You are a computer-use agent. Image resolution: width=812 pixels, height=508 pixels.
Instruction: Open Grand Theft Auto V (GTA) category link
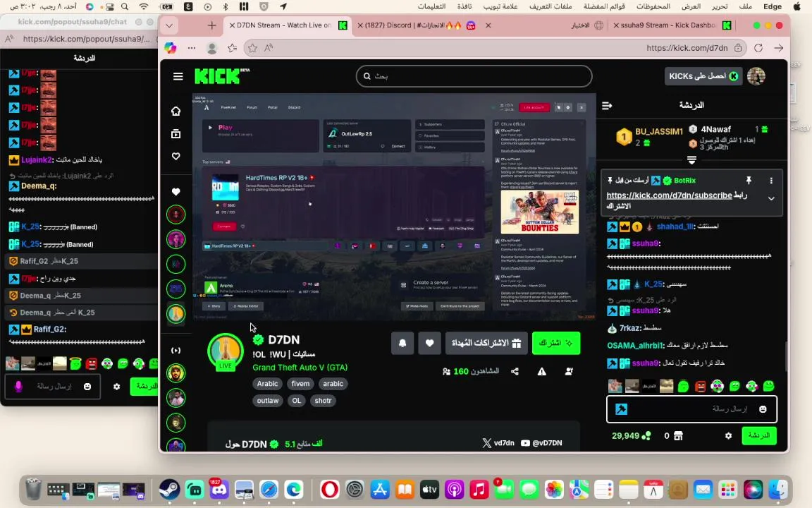click(300, 367)
